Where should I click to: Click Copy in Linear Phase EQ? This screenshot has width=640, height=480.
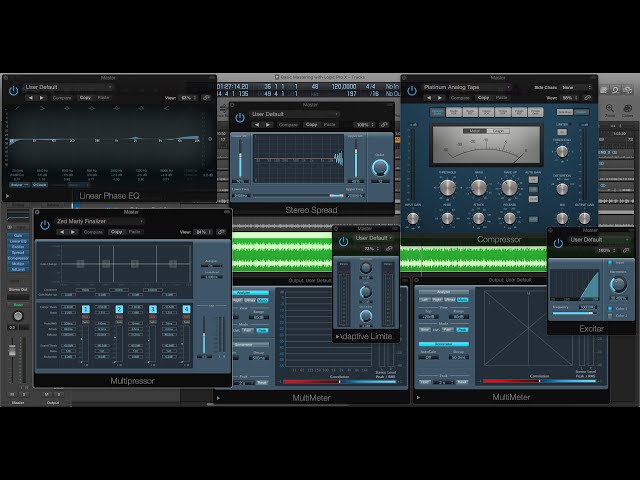[x=85, y=98]
